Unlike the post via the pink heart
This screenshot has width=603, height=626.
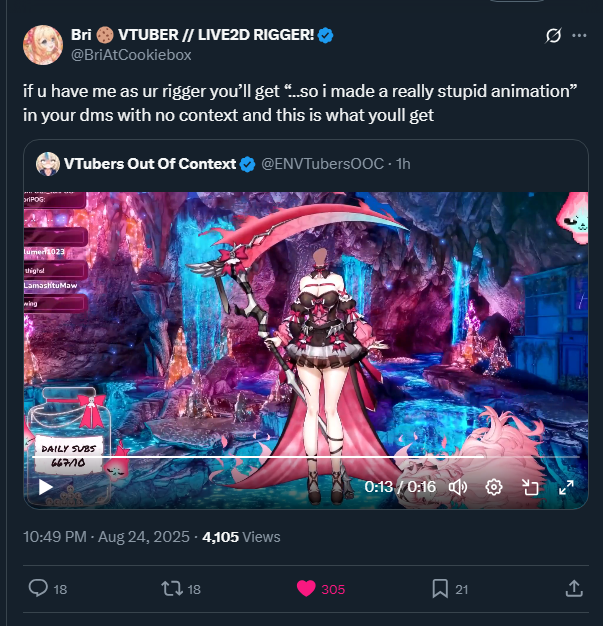point(306,588)
